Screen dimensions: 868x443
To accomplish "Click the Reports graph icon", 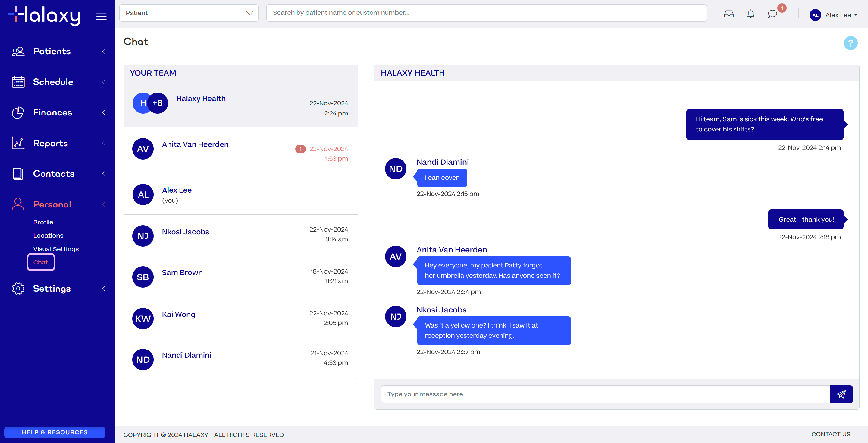I will coord(18,143).
